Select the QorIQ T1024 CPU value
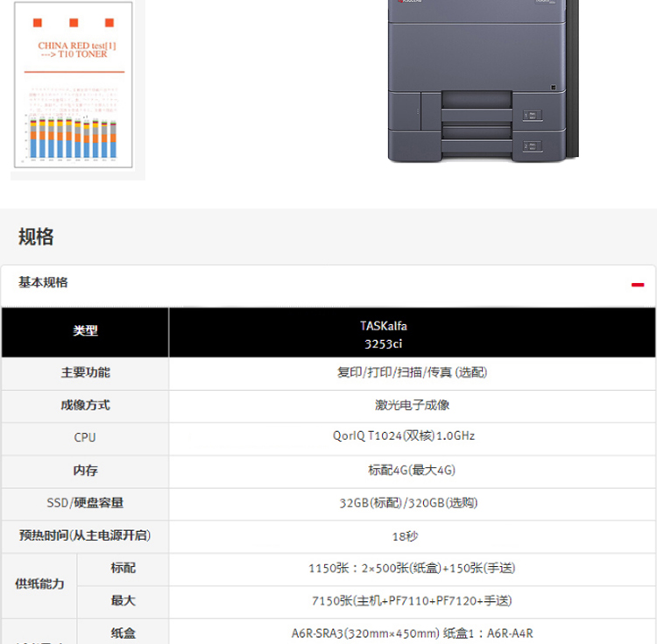Viewport: 657px width, 644px height. [411, 436]
